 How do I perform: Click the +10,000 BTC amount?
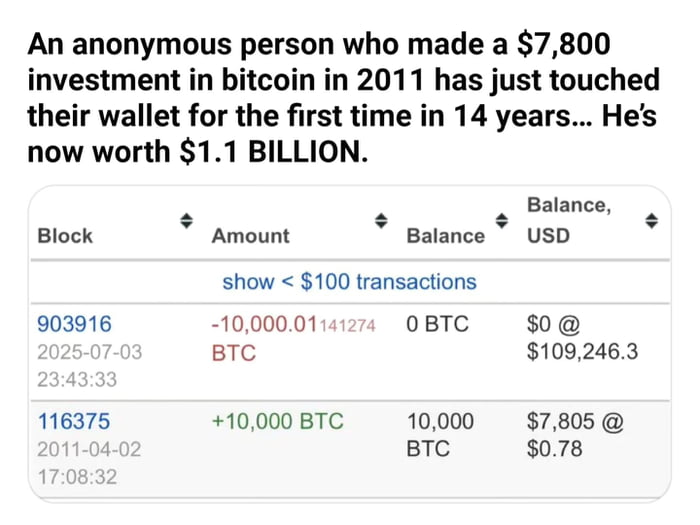(277, 422)
